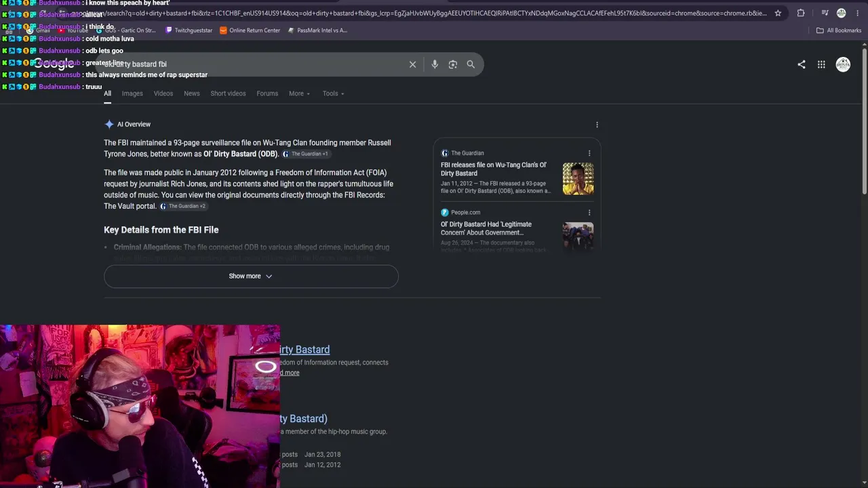The height and width of the screenshot is (488, 868).
Task: Clear the search box with the X
Action: pos(412,64)
